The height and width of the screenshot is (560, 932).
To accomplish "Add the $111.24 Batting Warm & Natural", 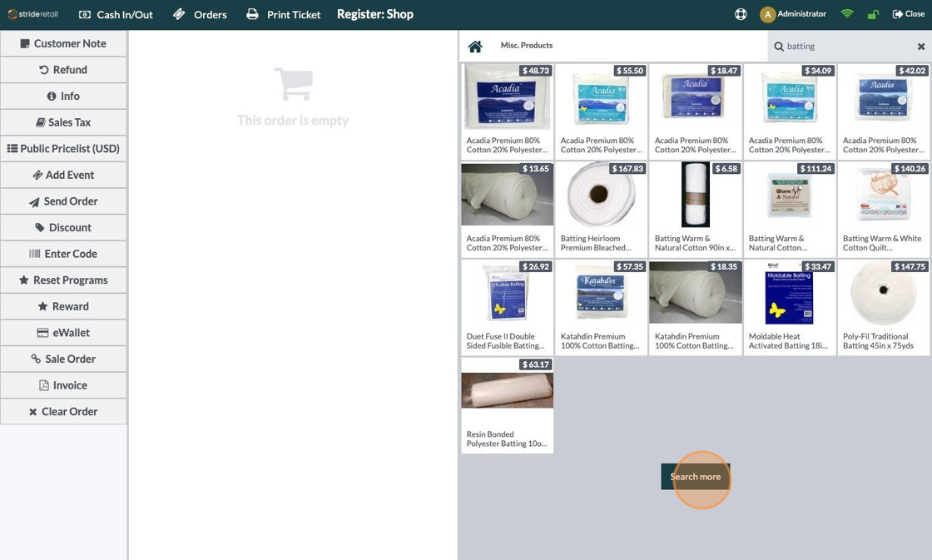I will point(790,209).
